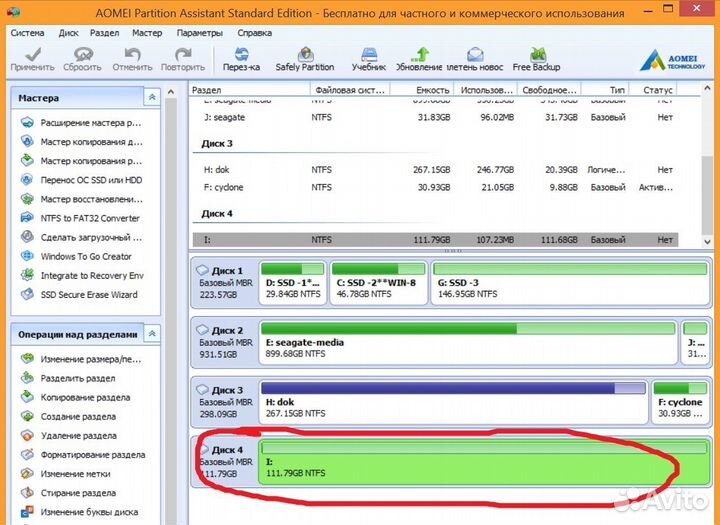Open Free Backup from the toolbar
Screen dimensions: 720x525
[x=536, y=54]
